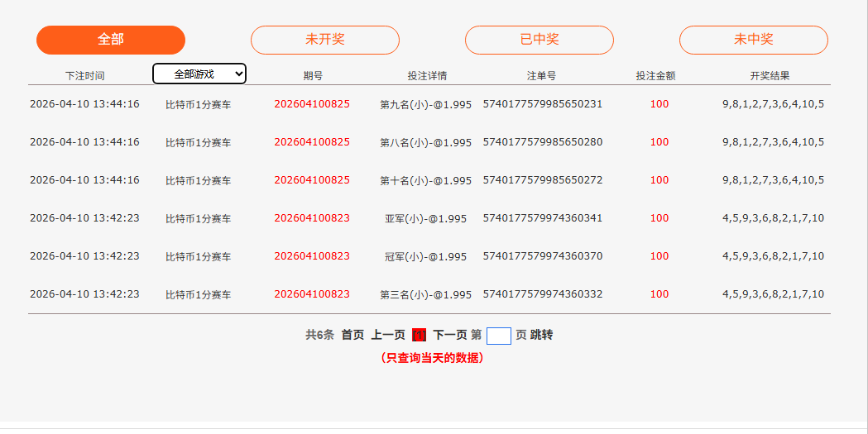This screenshot has width=868, height=434.
Task: Go to 上一页 previous page
Action: [388, 335]
